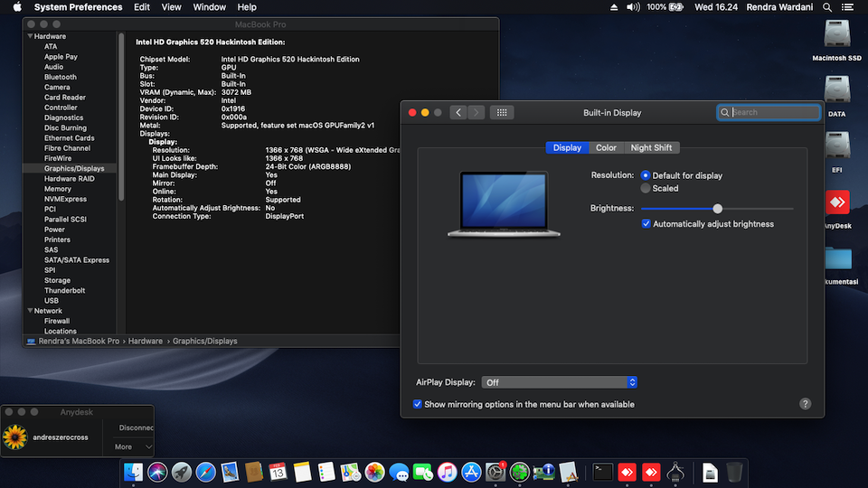Click Disconnect in Anydesk window

[137, 427]
